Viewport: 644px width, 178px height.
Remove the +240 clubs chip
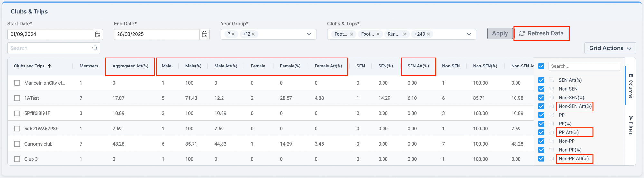click(429, 34)
